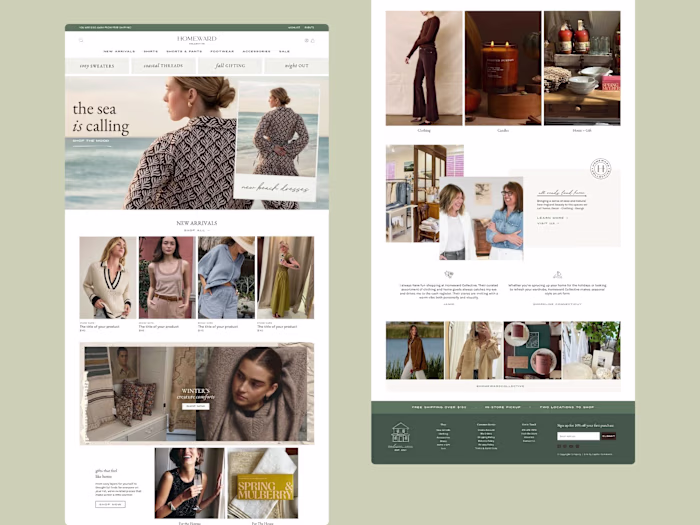Open the store interior photo
The height and width of the screenshot is (525, 700).
413,193
